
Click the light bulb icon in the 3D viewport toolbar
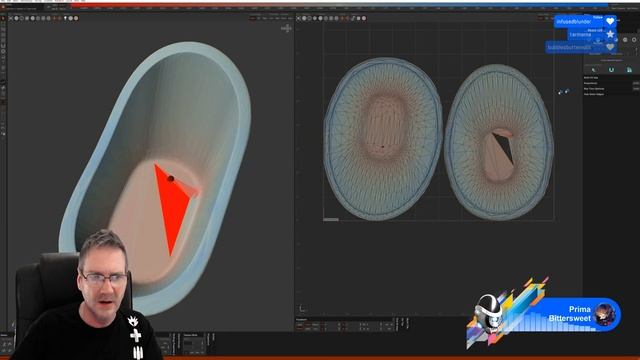[65, 18]
